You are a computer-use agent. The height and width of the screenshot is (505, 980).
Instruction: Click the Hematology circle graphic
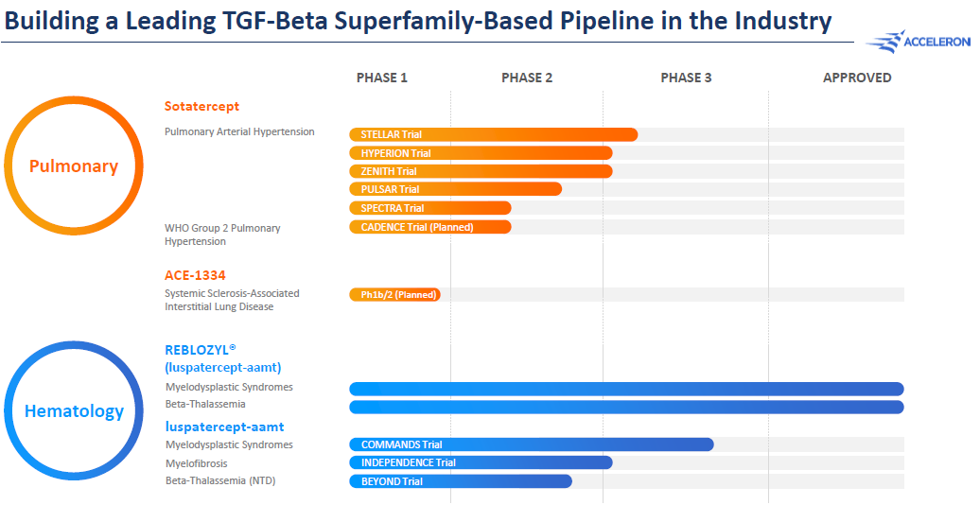click(x=74, y=410)
